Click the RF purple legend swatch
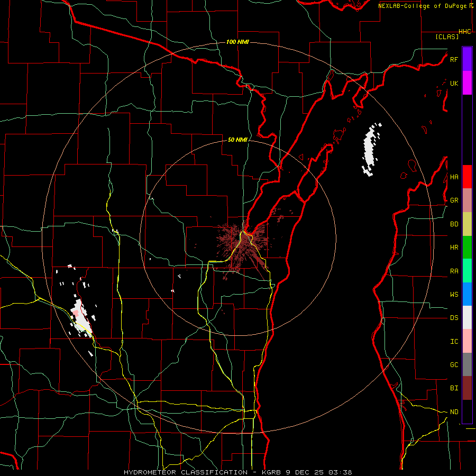Viewport: 476px width, 476px height. tap(467, 59)
